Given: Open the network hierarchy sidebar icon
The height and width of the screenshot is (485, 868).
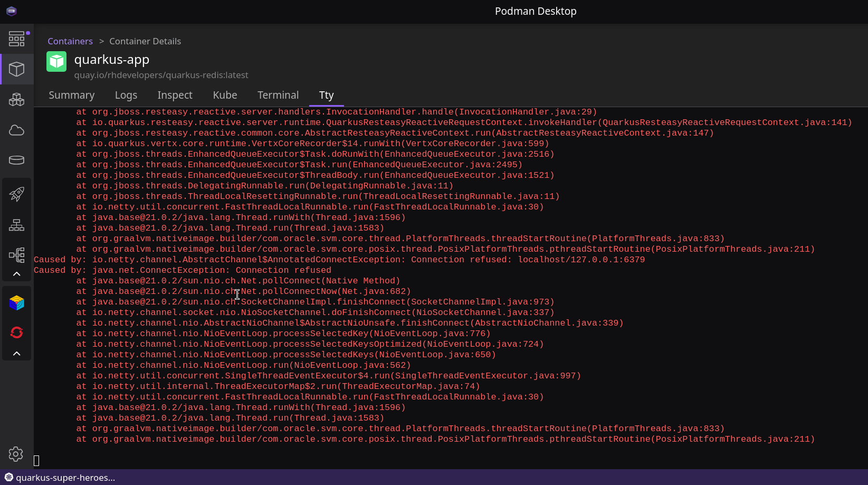Looking at the screenshot, I should coord(16,225).
